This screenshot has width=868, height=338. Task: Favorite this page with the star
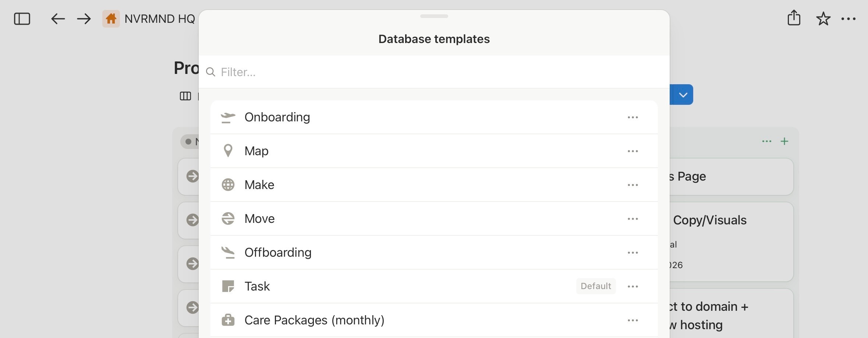tap(823, 19)
